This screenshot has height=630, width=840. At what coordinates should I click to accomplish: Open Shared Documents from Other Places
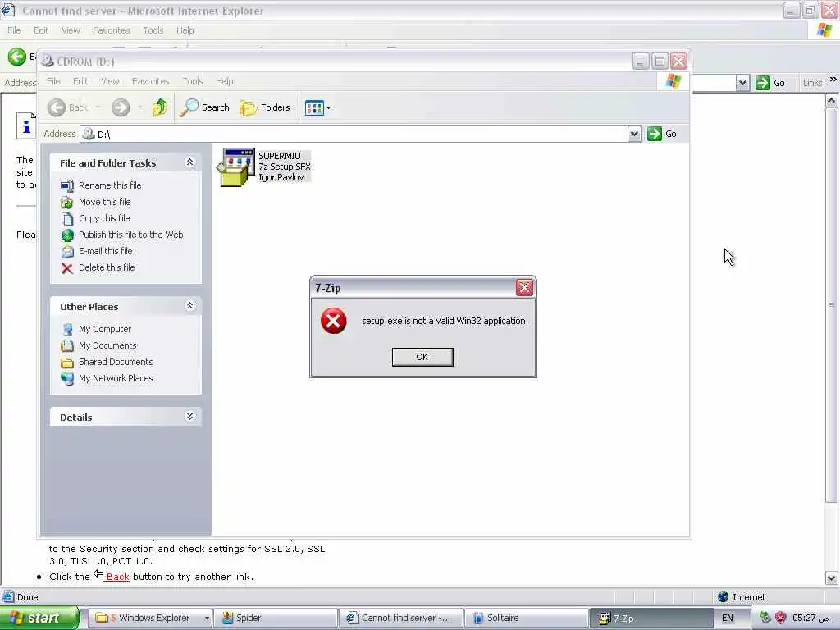[116, 362]
